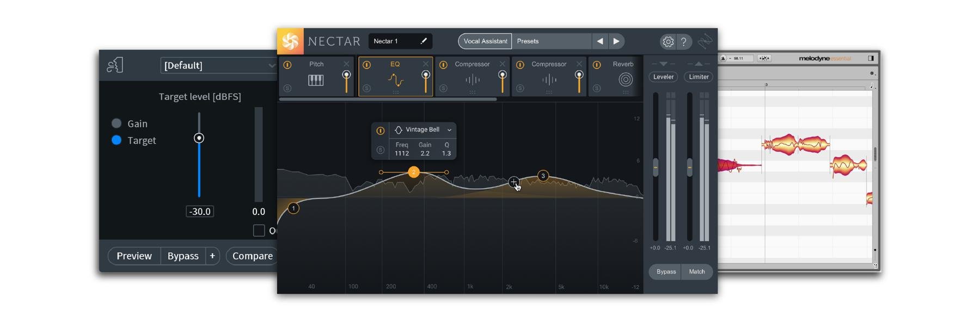Tick the checkbox below the 0.0 meter
This screenshot has height=322, width=980.
tap(259, 231)
